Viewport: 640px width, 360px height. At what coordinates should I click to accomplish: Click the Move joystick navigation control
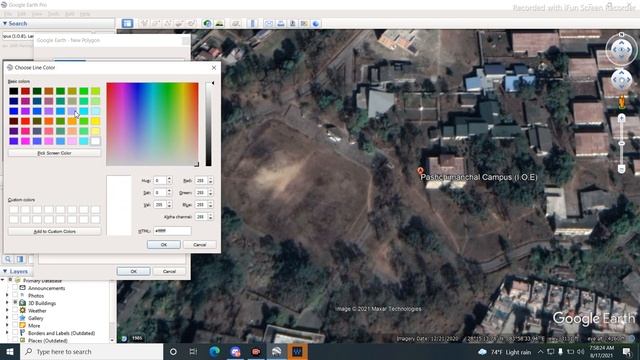pyautogui.click(x=621, y=80)
